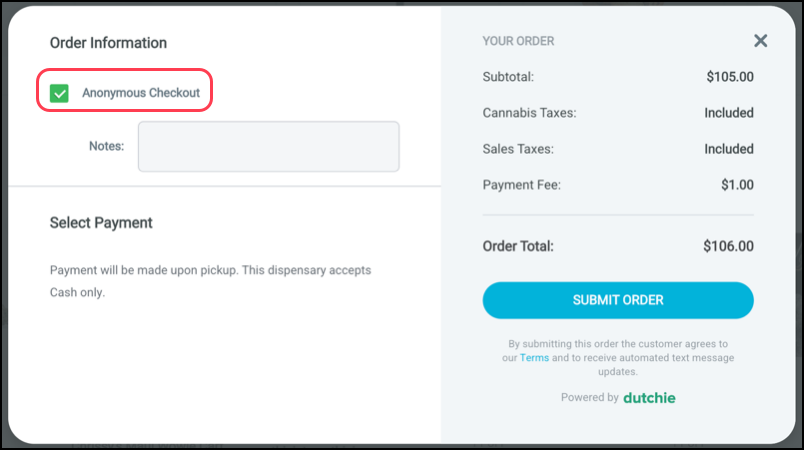Click the Cannabis Taxes Included value
This screenshot has height=450, width=804.
coord(729,113)
